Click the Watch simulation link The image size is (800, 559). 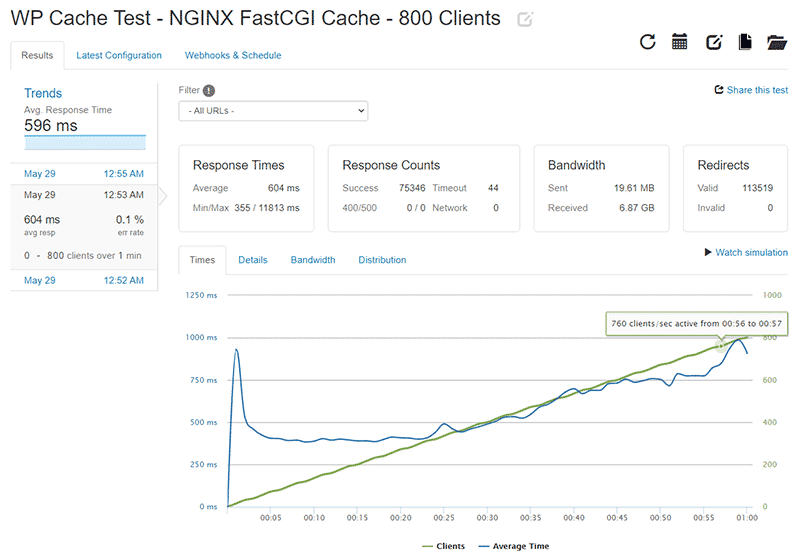coord(751,252)
